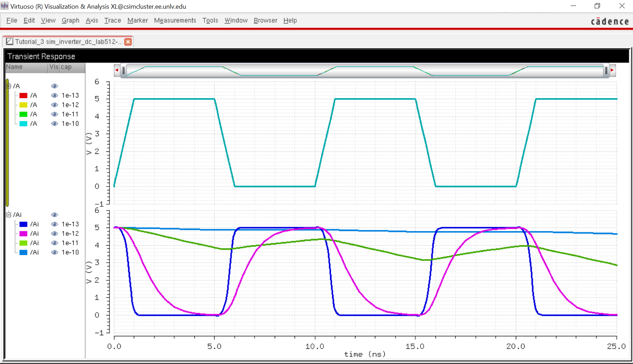
Task: Hide the /A trace with cap 1e-10
Action: coord(55,124)
